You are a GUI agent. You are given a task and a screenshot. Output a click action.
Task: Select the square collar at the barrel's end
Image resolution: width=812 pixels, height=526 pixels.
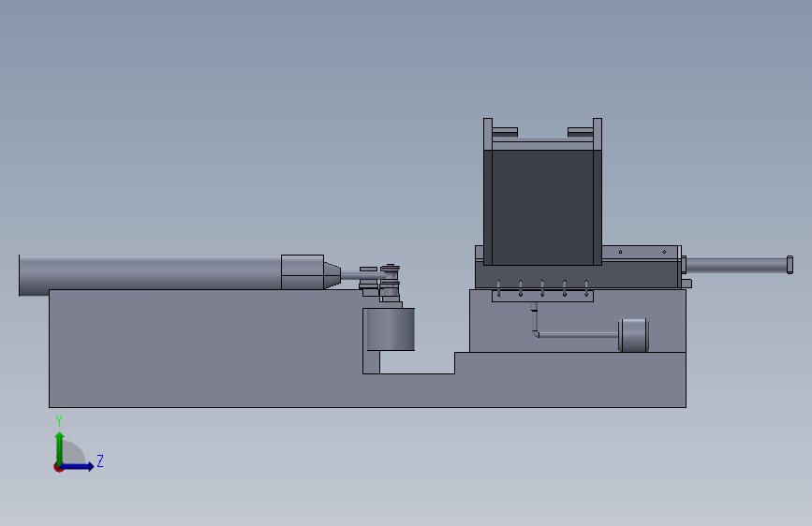point(303,271)
